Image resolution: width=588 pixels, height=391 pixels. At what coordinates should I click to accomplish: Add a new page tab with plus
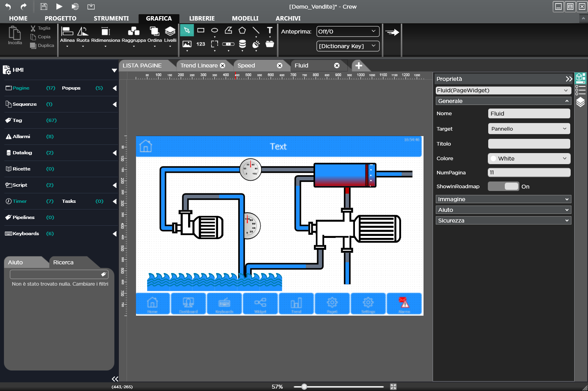coord(358,65)
